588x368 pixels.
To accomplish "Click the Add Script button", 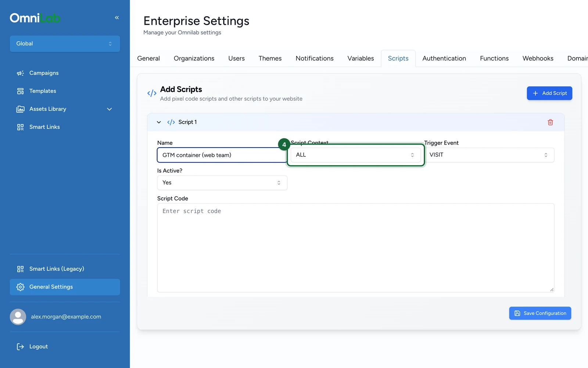I will click(549, 93).
